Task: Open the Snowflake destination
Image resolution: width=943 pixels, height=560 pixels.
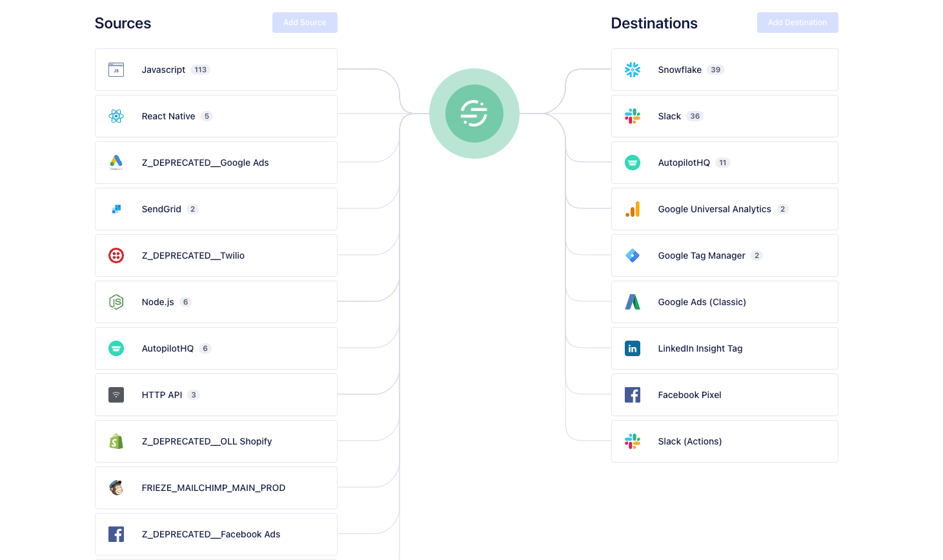Action: point(725,70)
